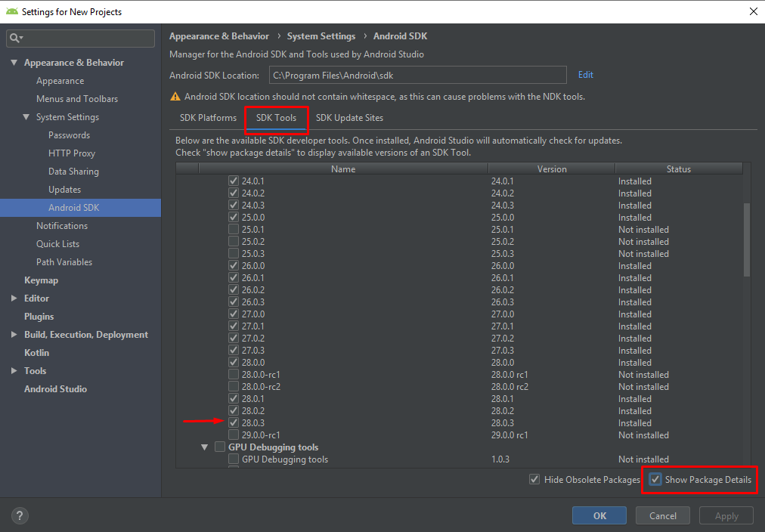The width and height of the screenshot is (765, 532).
Task: Open the SDK Update Sites tab
Action: [349, 118]
